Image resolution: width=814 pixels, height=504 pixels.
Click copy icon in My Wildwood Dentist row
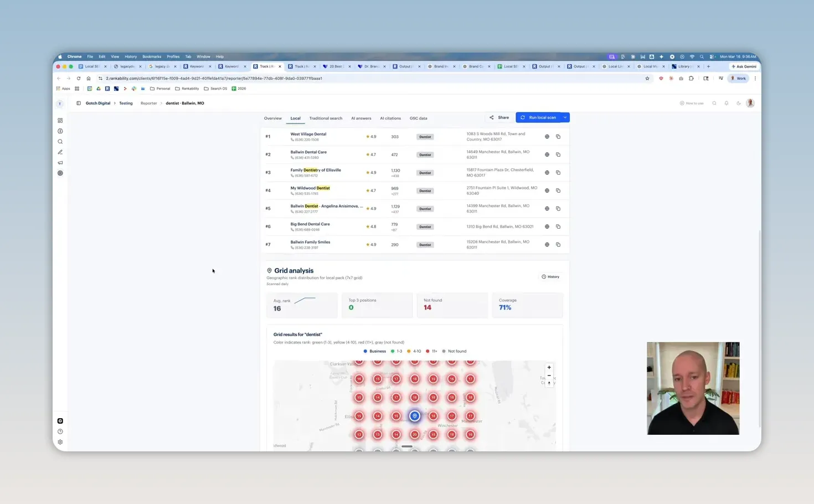(x=558, y=191)
